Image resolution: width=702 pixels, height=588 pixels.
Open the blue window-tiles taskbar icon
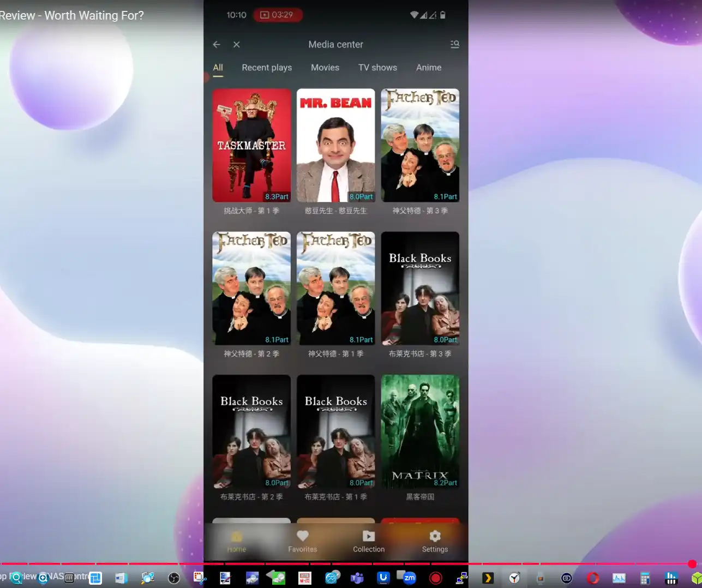95,578
